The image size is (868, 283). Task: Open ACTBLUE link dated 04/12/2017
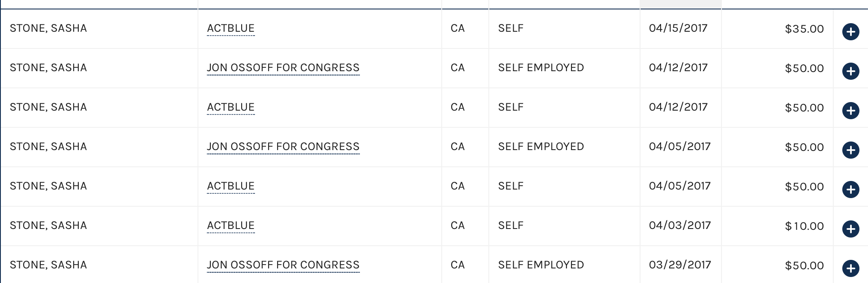point(231,107)
